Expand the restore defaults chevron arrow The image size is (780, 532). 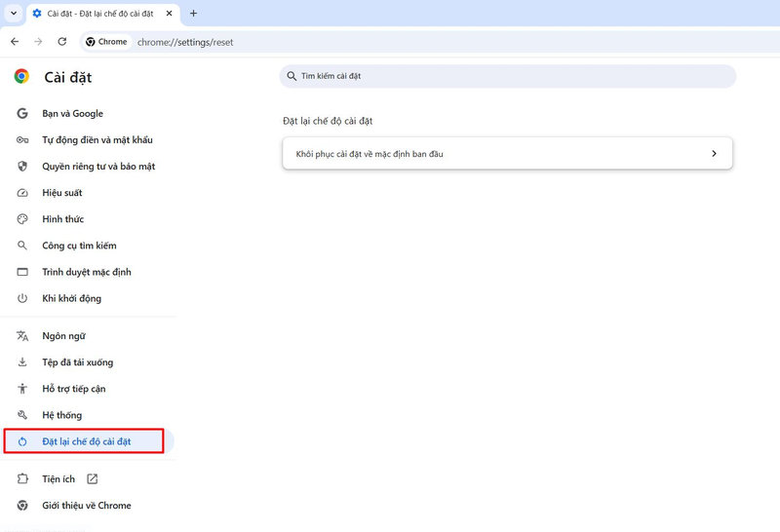[714, 154]
